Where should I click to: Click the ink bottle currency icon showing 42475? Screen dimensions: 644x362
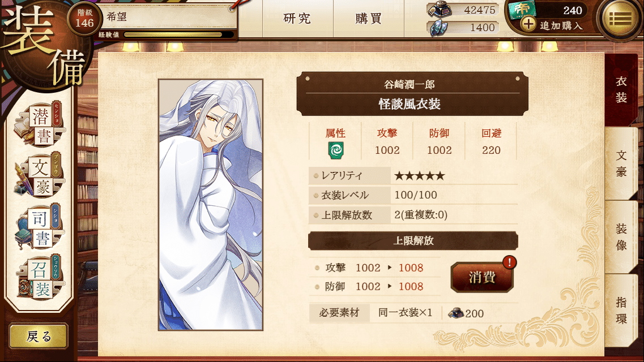440,10
